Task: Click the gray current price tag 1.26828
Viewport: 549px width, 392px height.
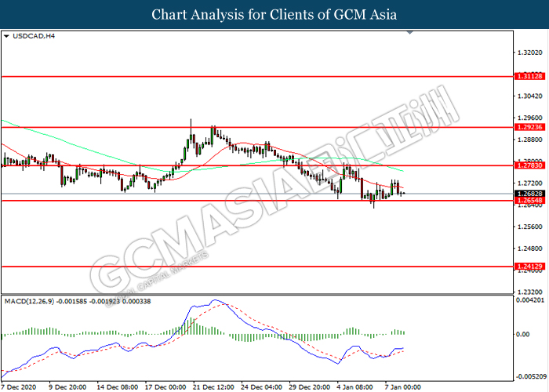Action: click(x=528, y=194)
